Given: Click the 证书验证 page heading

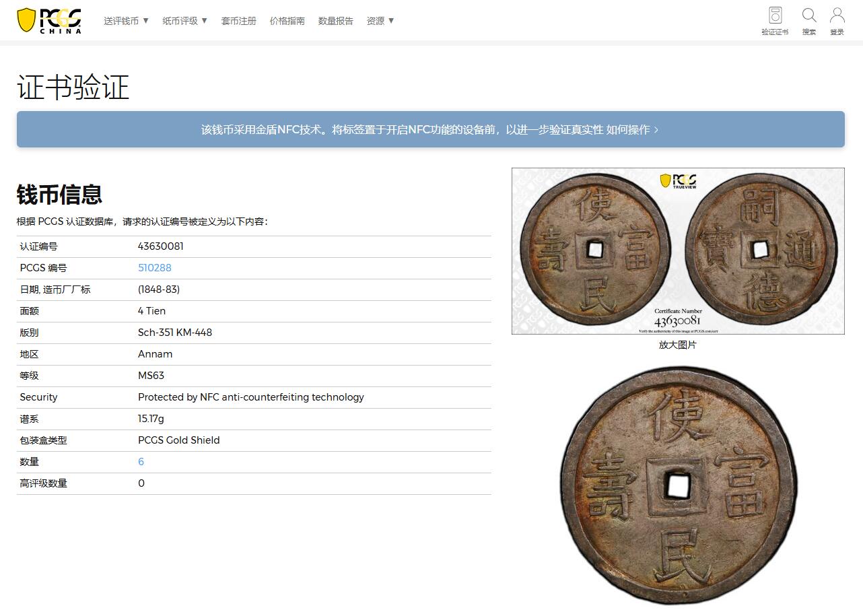Looking at the screenshot, I should [73, 88].
